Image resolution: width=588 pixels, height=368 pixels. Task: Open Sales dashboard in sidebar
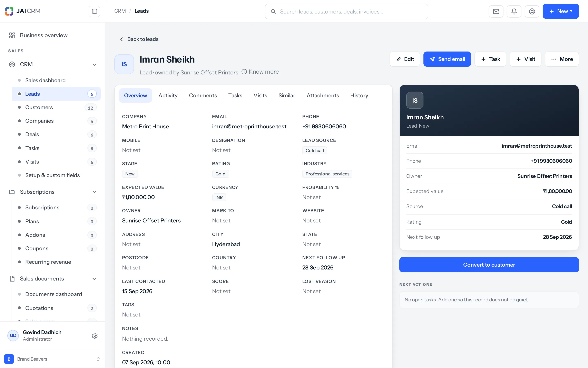pos(56,80)
